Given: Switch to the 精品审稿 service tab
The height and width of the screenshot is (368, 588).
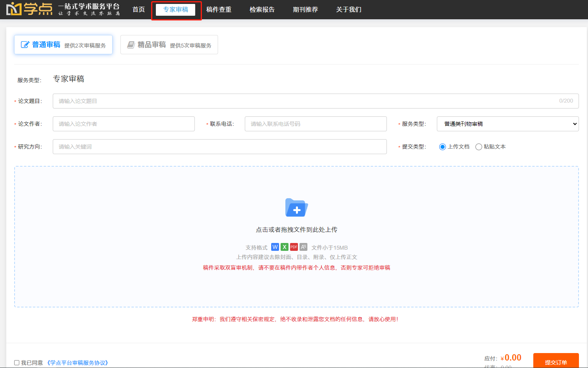Looking at the screenshot, I should pyautogui.click(x=169, y=45).
